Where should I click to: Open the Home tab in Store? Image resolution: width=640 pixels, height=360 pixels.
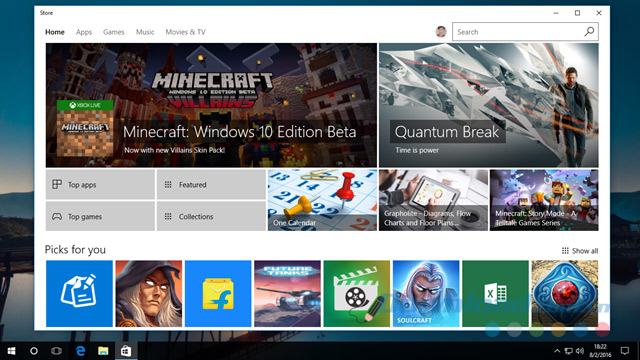pos(55,32)
